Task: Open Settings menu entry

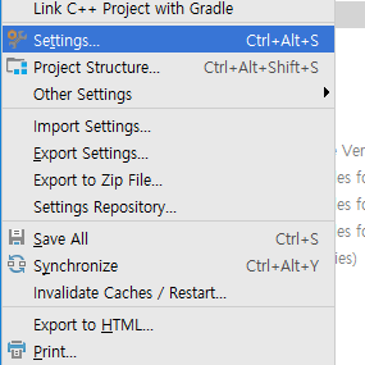Action: click(x=168, y=39)
